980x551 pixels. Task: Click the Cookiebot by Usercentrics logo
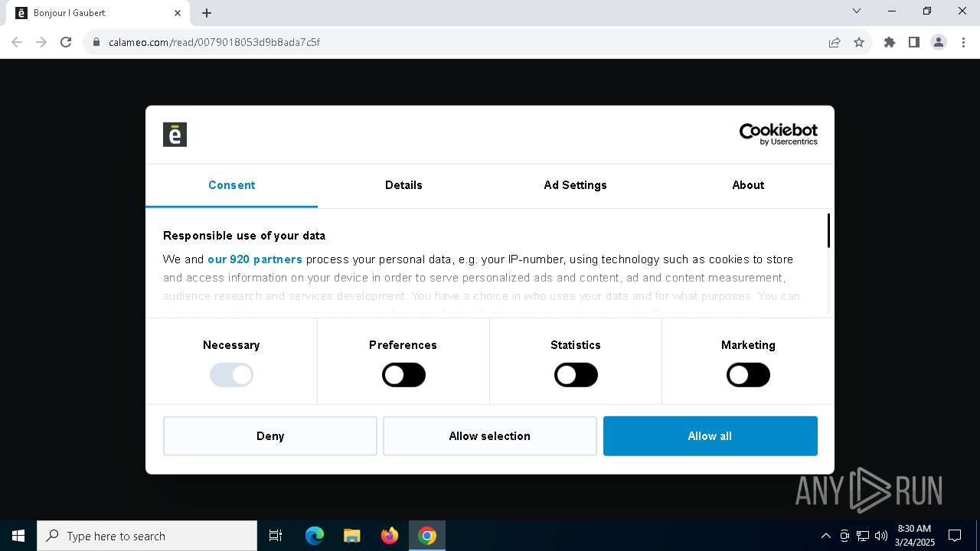pyautogui.click(x=778, y=135)
